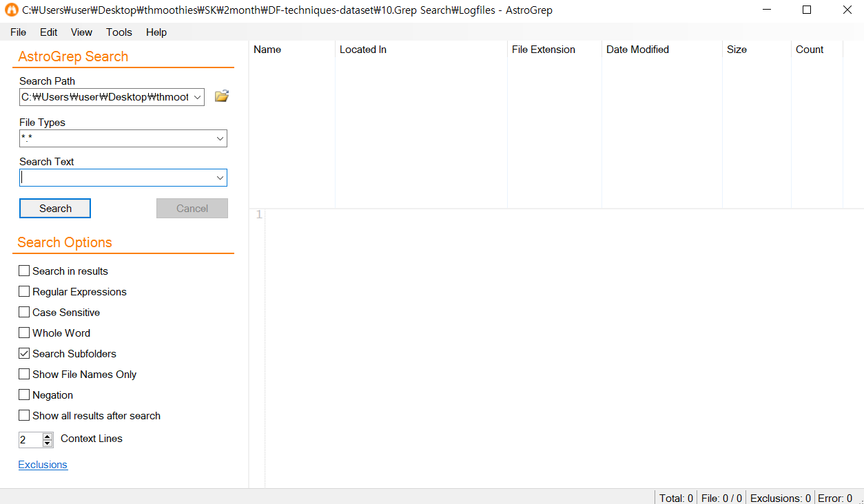Screen dimensions: 864x504
Task: Click Error: 0 in the status bar
Action: click(x=834, y=498)
